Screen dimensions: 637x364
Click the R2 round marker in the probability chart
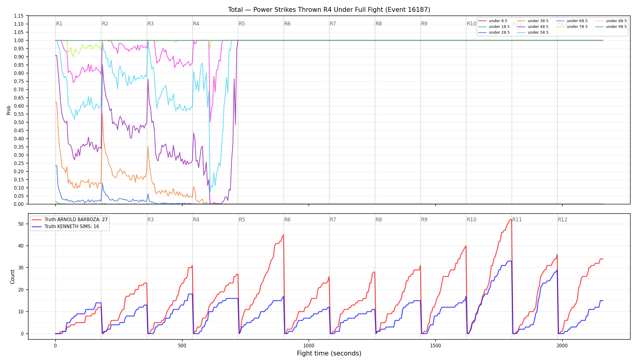click(105, 24)
